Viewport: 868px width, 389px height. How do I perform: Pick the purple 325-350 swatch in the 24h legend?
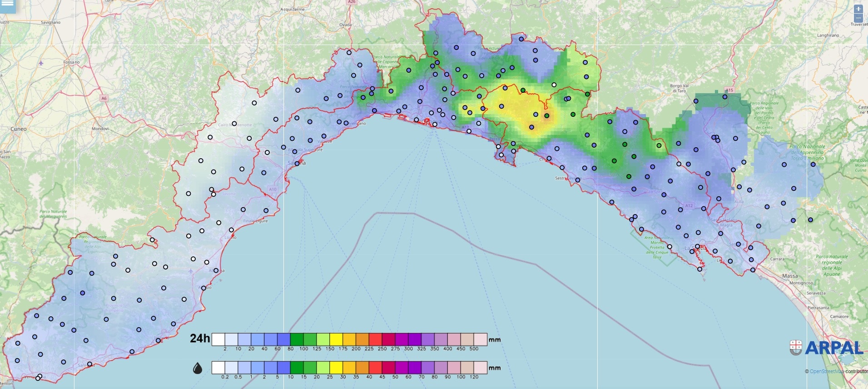(428, 339)
